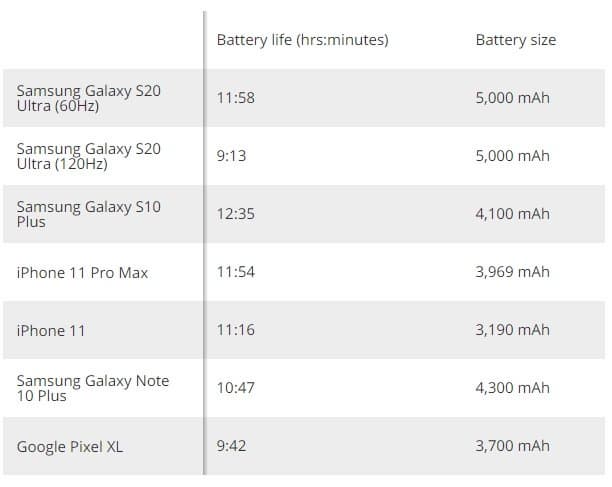Select the iPhone 11 row label
The width and height of the screenshot is (612, 487).
51,331
